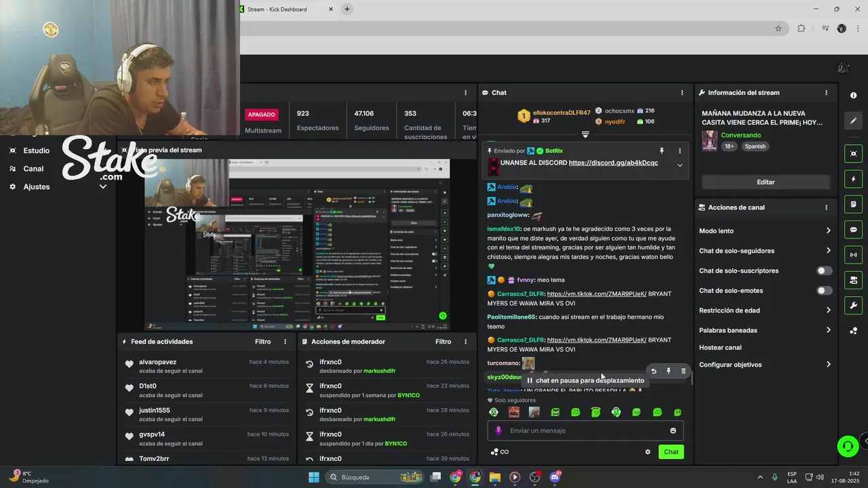Open Discord from the taskbar
The image size is (868, 488).
[555, 477]
